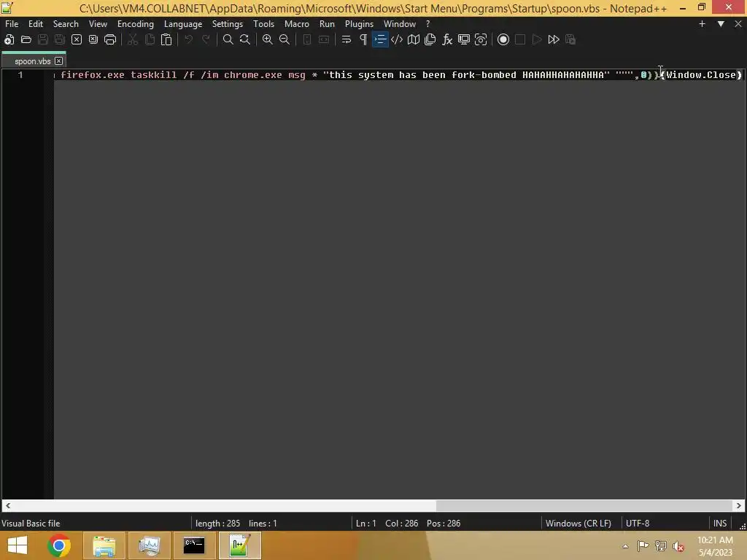Toggle the INS insert mode indicator
Screen dimensions: 747x560
point(720,524)
